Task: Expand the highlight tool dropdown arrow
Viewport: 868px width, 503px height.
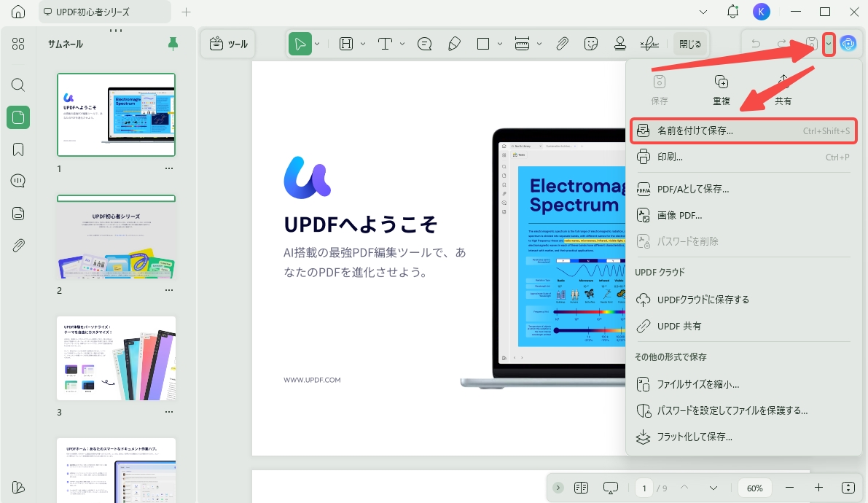Action: click(363, 44)
